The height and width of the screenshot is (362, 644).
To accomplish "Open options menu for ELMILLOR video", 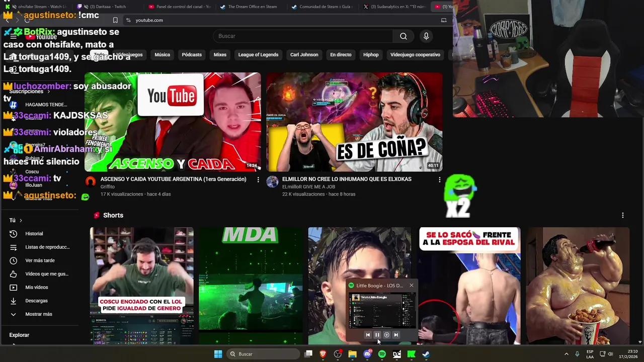I will point(439,179).
